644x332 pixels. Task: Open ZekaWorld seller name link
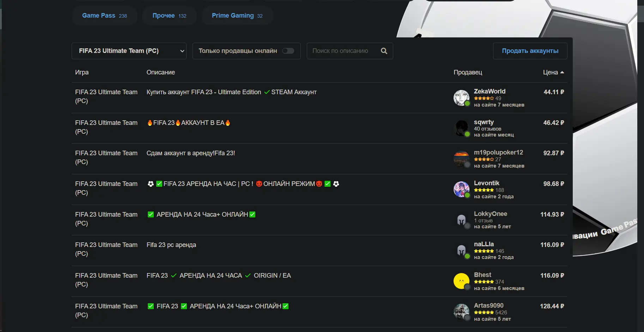490,91
